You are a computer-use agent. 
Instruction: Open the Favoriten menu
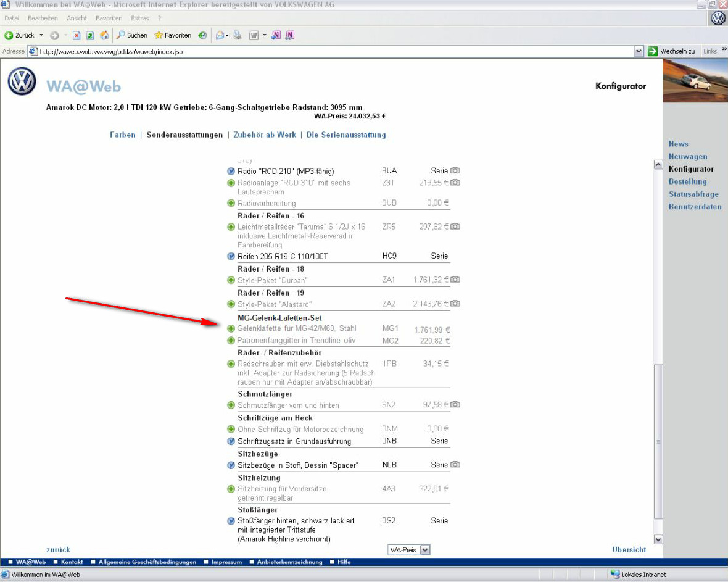(x=109, y=19)
